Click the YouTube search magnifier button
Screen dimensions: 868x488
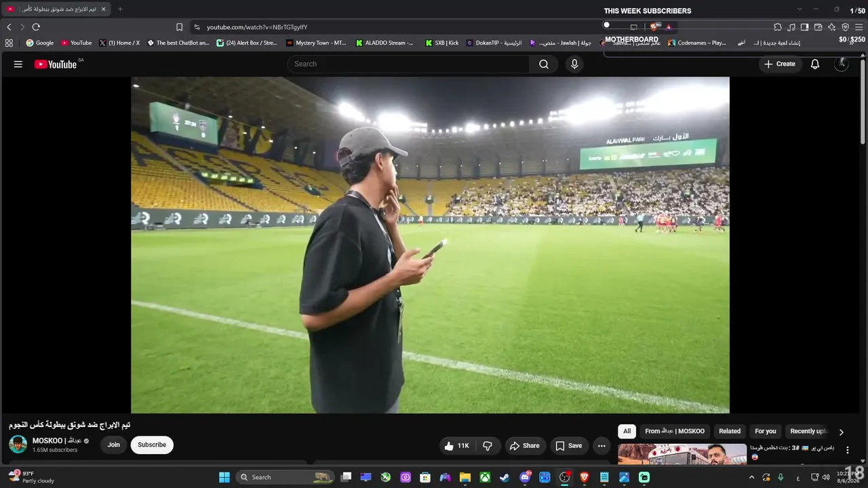pyautogui.click(x=544, y=64)
